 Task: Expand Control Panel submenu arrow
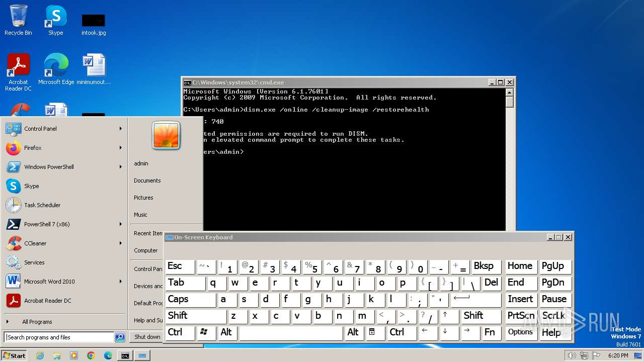coord(121,129)
